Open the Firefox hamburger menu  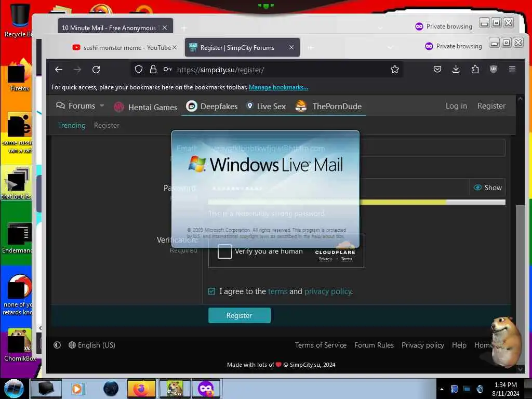click(512, 69)
